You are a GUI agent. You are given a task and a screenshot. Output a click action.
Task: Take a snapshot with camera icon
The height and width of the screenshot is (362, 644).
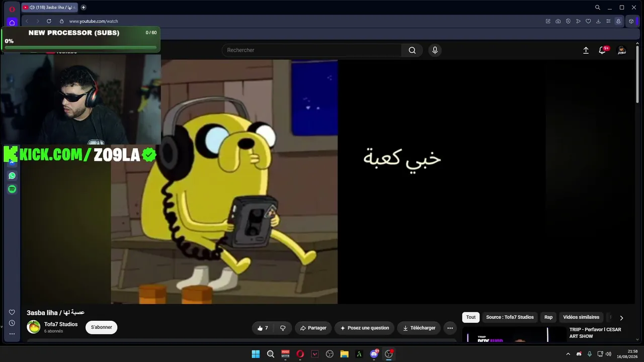click(558, 21)
